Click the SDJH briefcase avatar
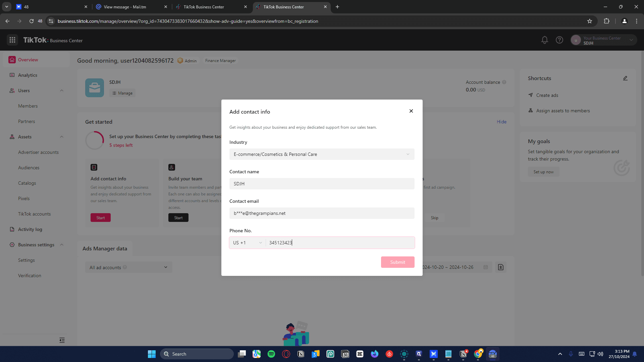644x362 pixels. pos(95,88)
